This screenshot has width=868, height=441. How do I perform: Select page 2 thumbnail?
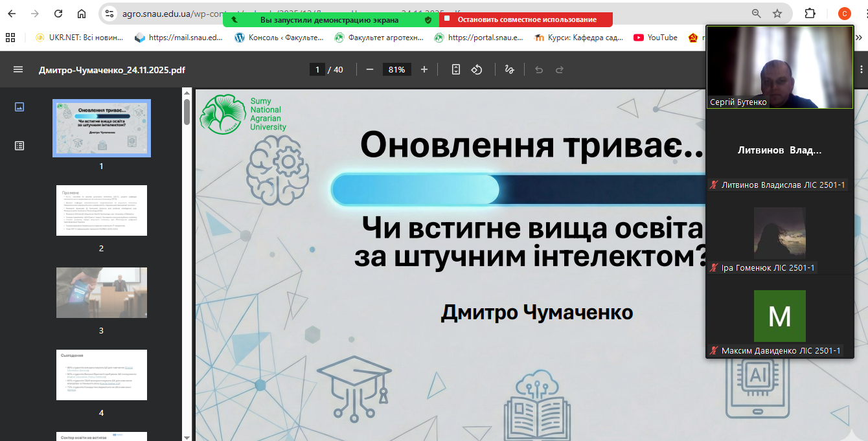(101, 210)
